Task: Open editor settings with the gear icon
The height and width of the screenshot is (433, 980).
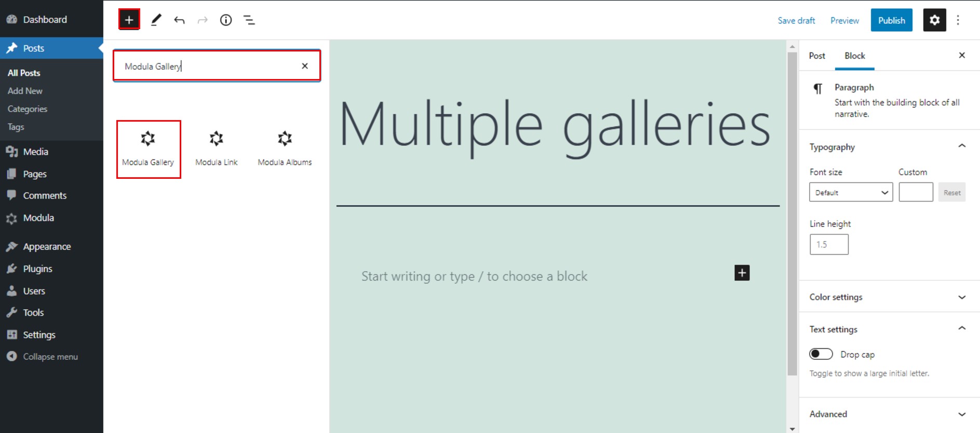Action: (934, 20)
